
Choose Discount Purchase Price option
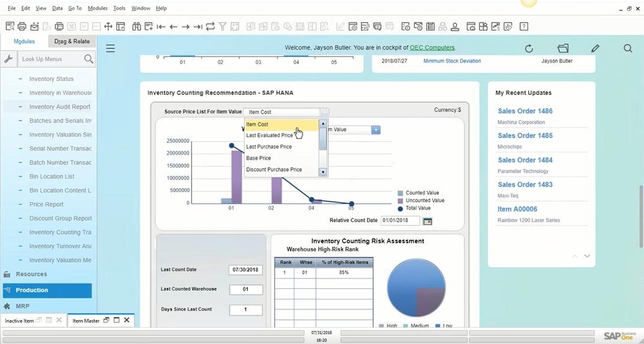pos(281,169)
